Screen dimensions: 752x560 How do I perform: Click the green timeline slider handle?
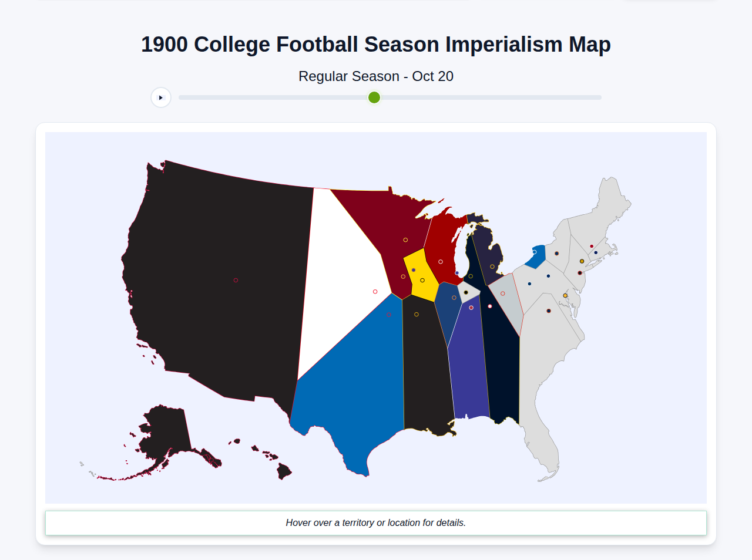374,97
